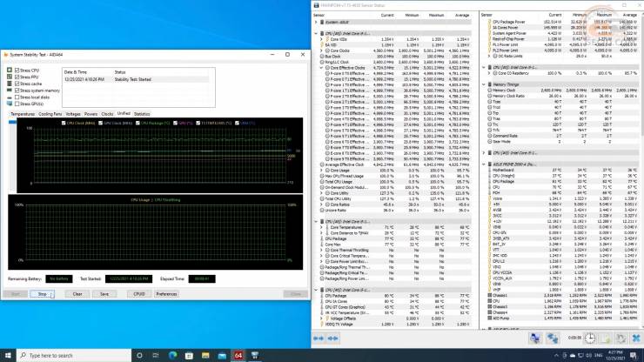Switch to the Temperatures tab

[23, 114]
